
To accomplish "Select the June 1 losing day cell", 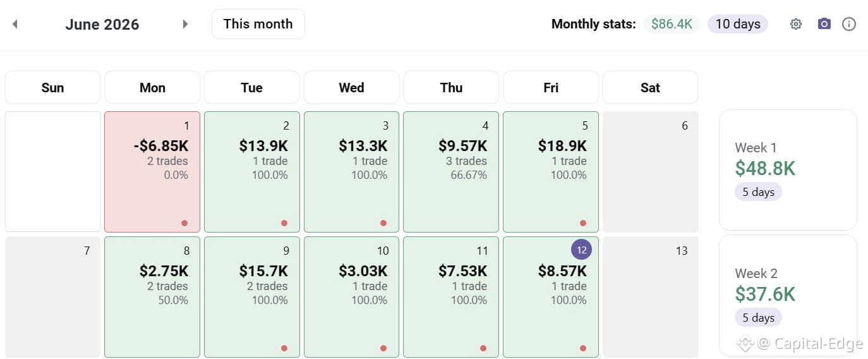I will (152, 172).
